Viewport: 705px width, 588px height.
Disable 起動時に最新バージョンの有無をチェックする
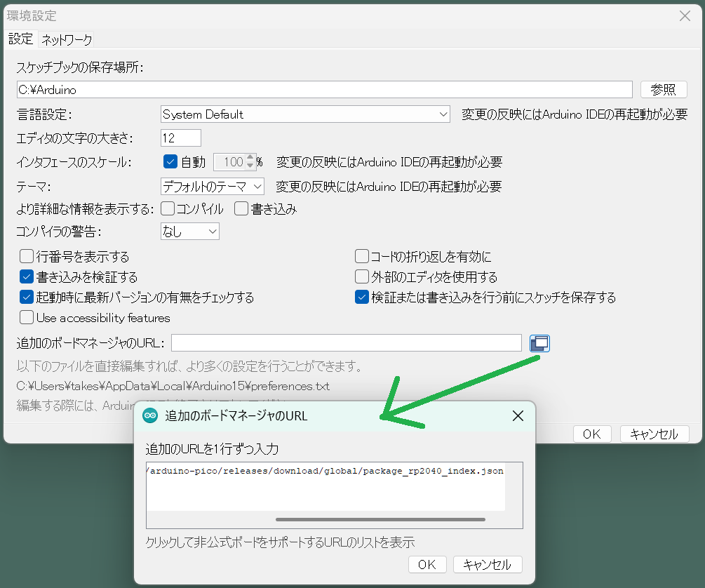[x=27, y=298]
